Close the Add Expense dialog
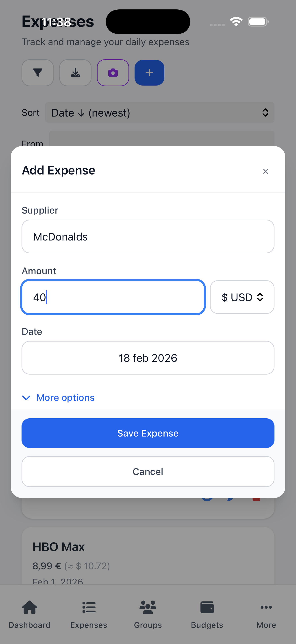 click(266, 171)
